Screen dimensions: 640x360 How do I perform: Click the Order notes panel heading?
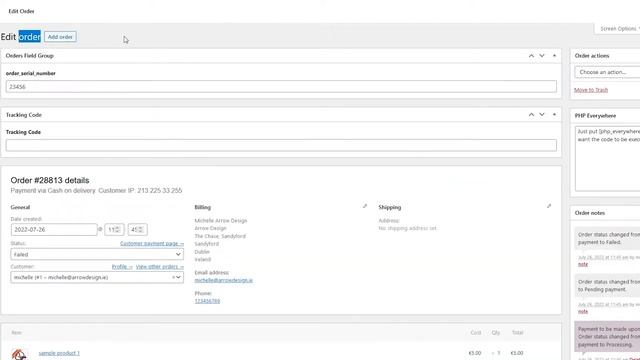coord(590,213)
